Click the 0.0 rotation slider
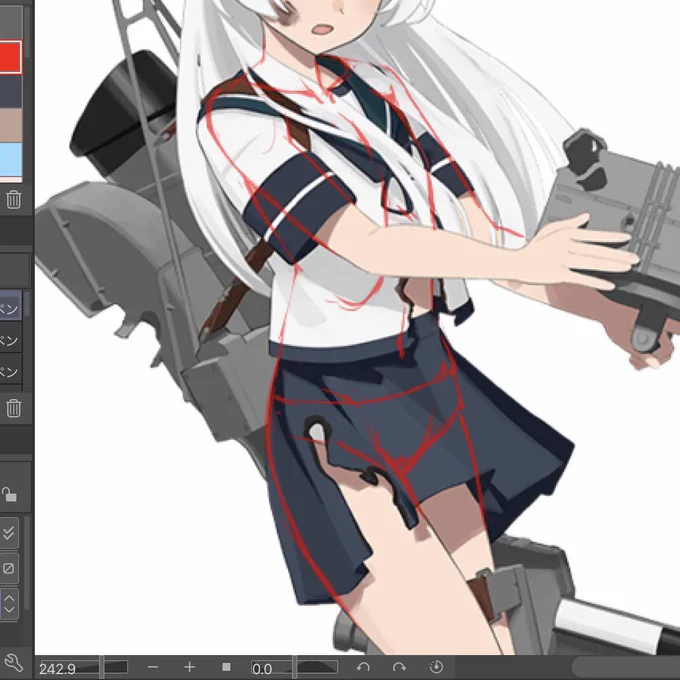Screen dimensions: 680x680 [x=294, y=667]
